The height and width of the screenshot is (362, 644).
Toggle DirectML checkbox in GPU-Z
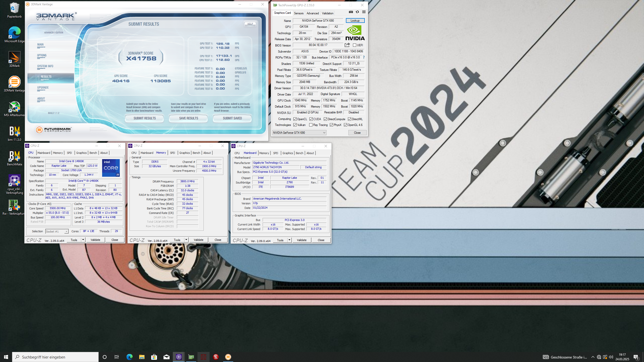[349, 119]
